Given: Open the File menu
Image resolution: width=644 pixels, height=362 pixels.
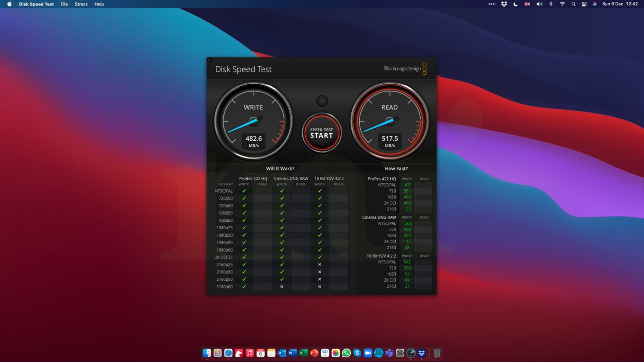Looking at the screenshot, I should [64, 4].
